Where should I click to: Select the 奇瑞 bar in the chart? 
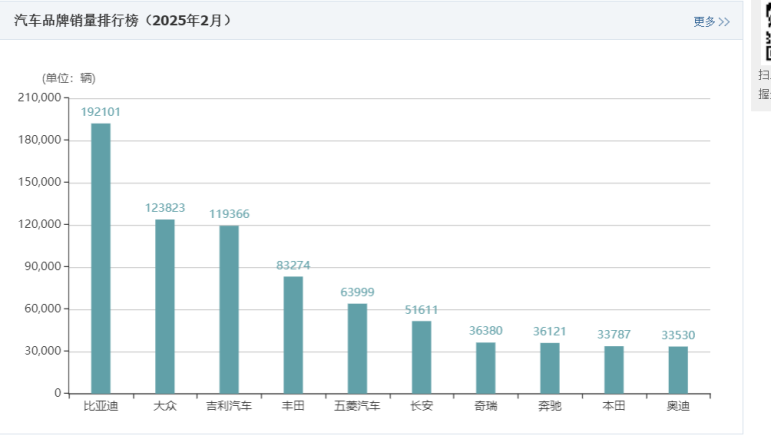pyautogui.click(x=486, y=368)
